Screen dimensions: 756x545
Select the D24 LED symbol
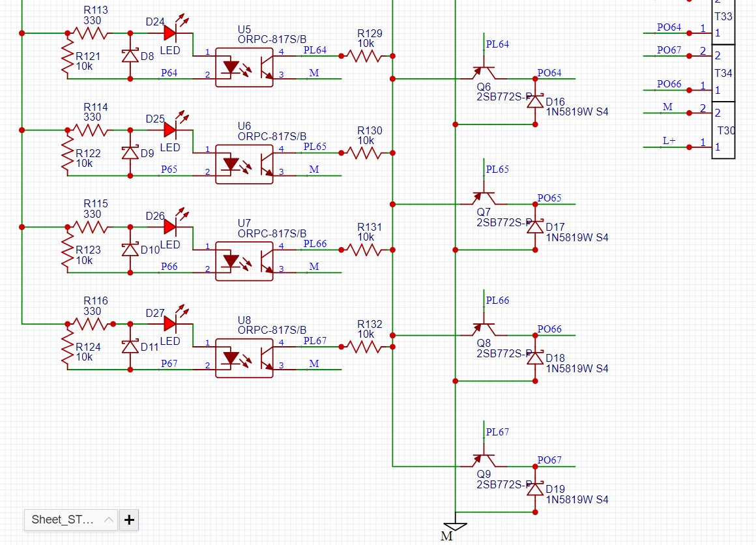point(171,33)
